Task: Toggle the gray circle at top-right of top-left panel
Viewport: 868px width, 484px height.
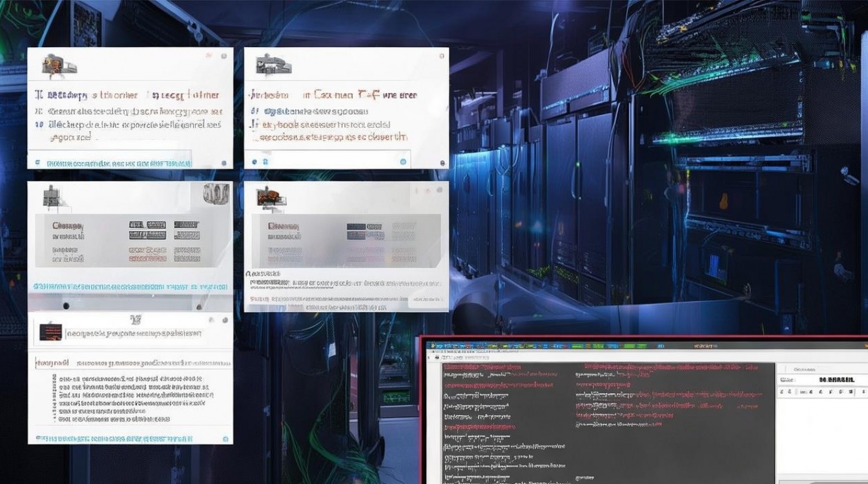Action: coord(223,56)
